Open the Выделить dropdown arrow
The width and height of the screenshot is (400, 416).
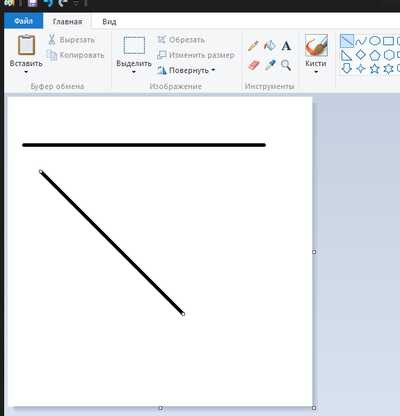coord(134,72)
